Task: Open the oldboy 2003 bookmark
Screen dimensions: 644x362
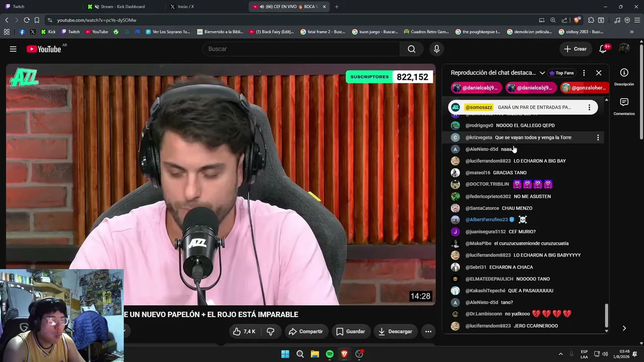Action: click(581, 32)
